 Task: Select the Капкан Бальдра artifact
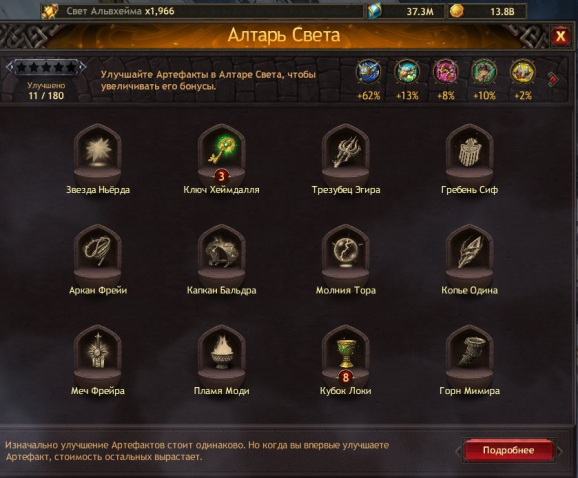(222, 257)
